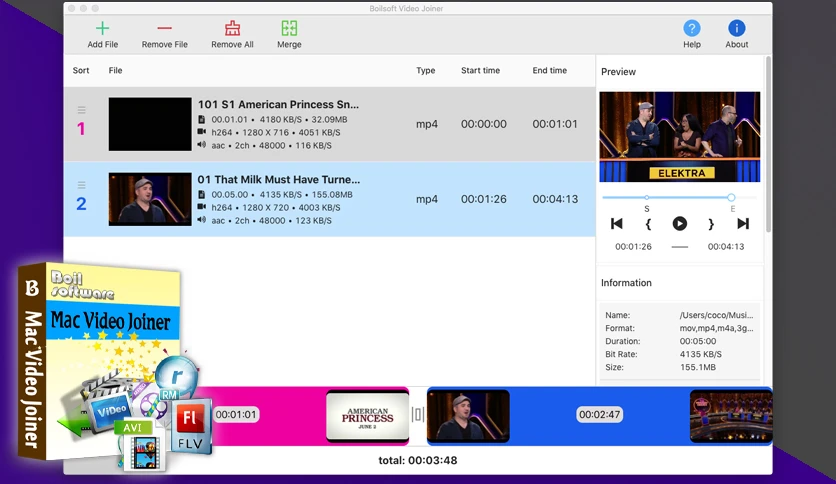Click the mp4 type of row 1
This screenshot has height=484, width=836.
coord(427,124)
